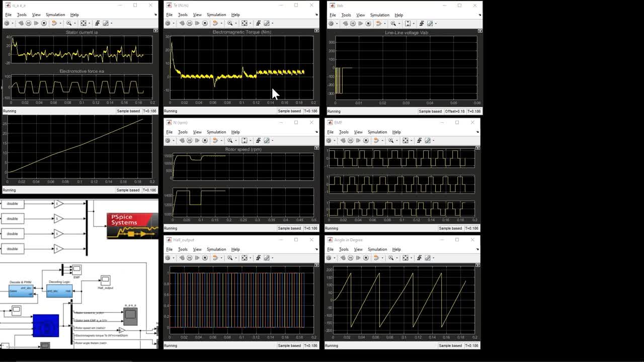Expand measurements dropdown in Angle in Degree scope
The height and width of the screenshot is (362, 644).
point(433,258)
